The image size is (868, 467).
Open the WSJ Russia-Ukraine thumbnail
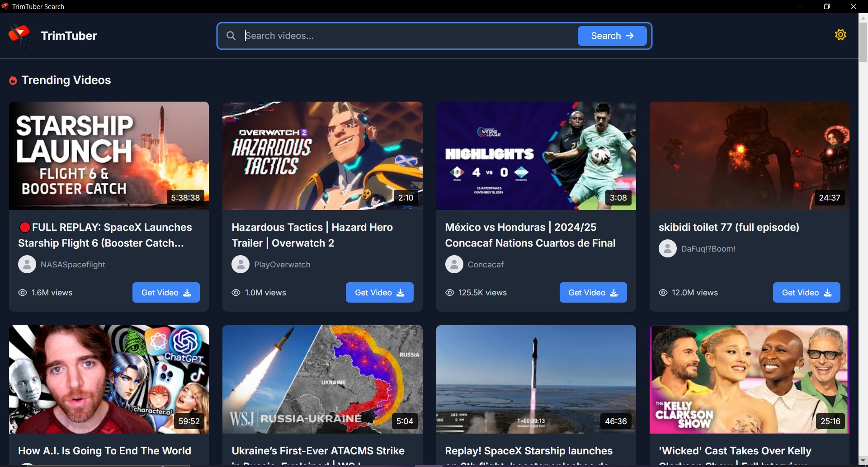click(322, 379)
